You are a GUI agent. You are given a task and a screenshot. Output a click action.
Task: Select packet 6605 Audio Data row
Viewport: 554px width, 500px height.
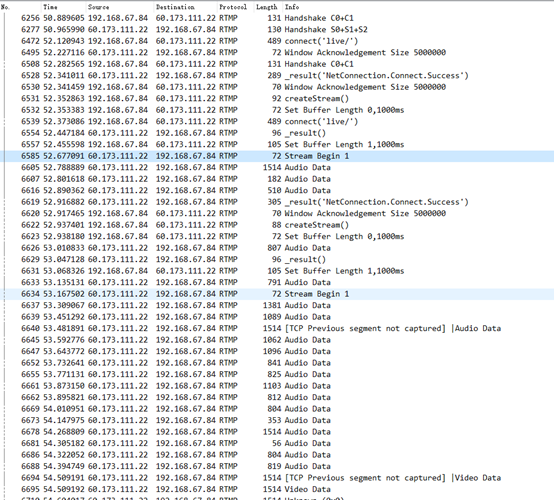point(277,167)
